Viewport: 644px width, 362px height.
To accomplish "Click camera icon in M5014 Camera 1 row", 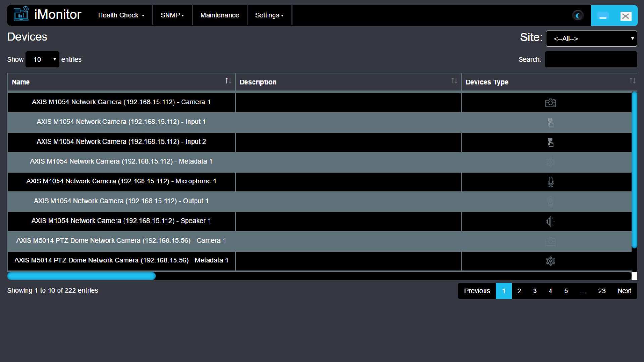I will coord(550,241).
